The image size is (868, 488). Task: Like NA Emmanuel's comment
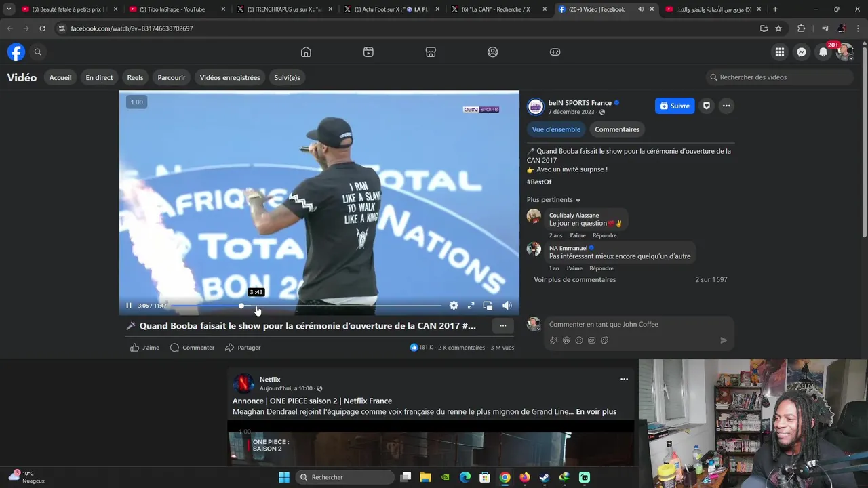click(x=574, y=268)
